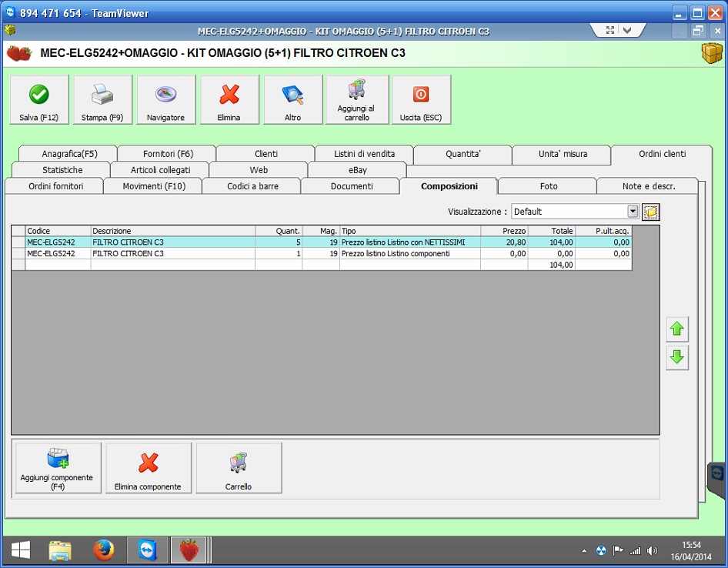Click the row selector of first row

click(18, 242)
